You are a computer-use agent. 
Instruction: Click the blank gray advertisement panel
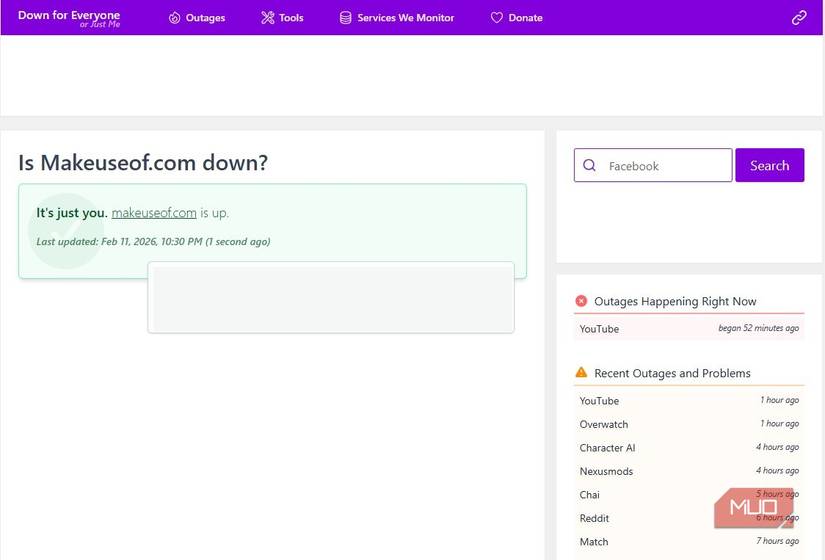pyautogui.click(x=331, y=297)
